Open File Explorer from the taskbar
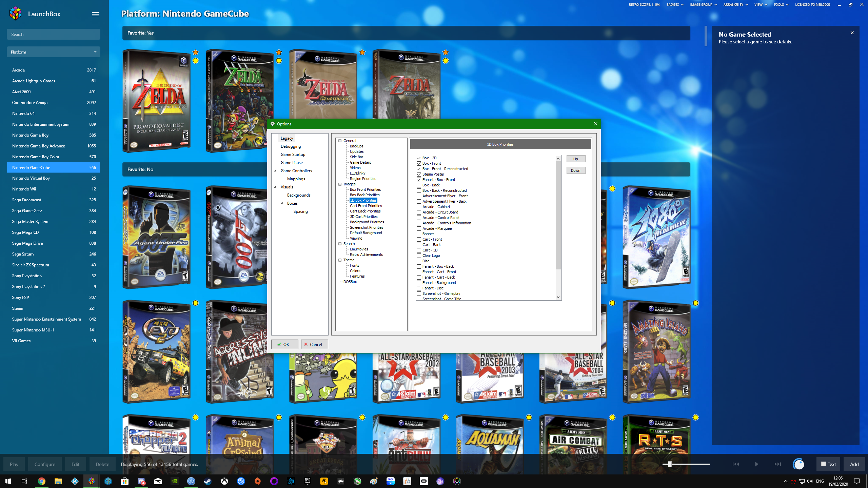Viewport: 868px width, 488px height. (x=58, y=481)
